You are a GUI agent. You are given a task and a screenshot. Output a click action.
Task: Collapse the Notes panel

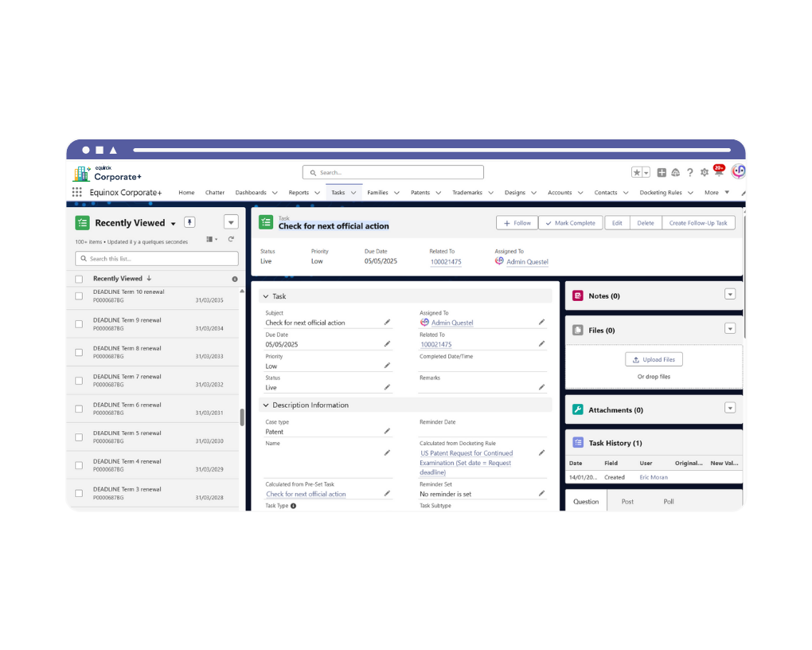tap(730, 296)
